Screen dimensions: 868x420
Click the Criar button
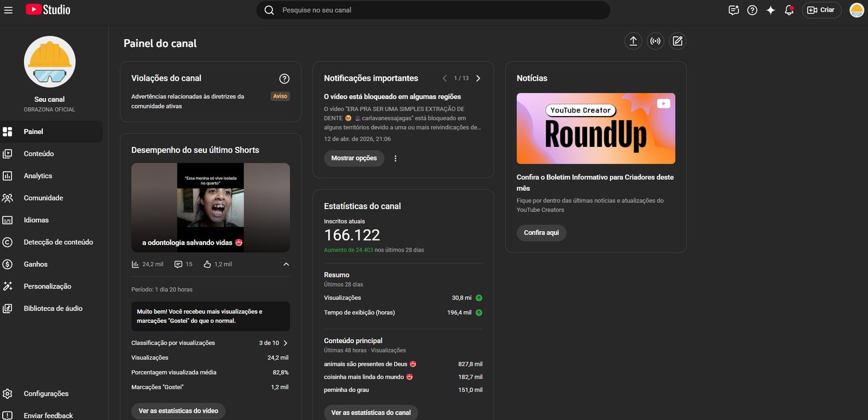coord(821,10)
